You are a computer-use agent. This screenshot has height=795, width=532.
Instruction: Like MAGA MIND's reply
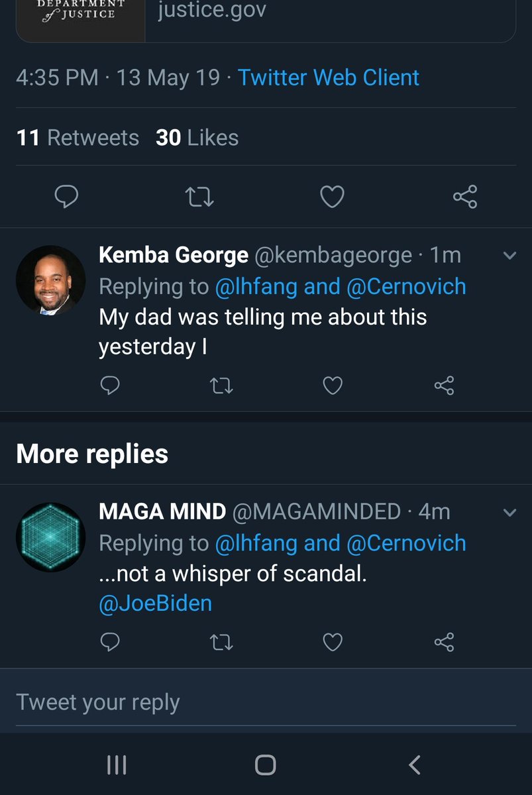pyautogui.click(x=332, y=641)
